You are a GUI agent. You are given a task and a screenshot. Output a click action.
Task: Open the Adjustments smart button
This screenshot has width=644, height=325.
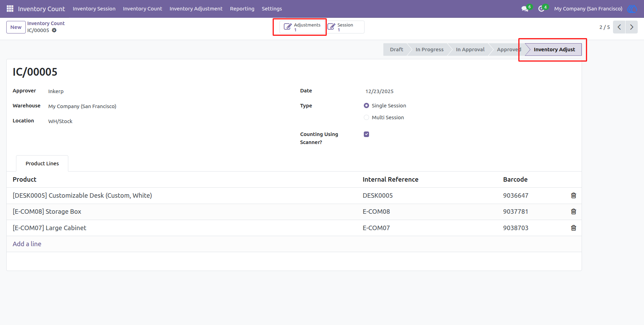(302, 27)
